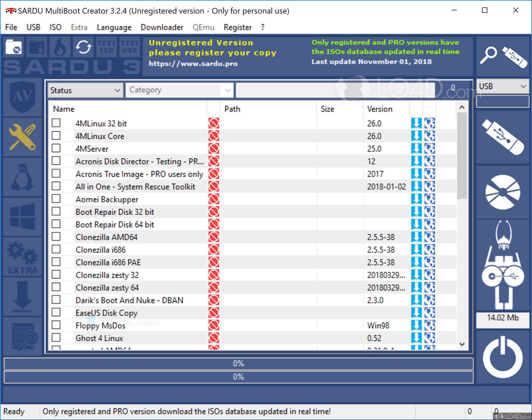Screen dimensions: 532x420
Task: Click the refresh arrows toolbar icon
Action: tap(83, 47)
